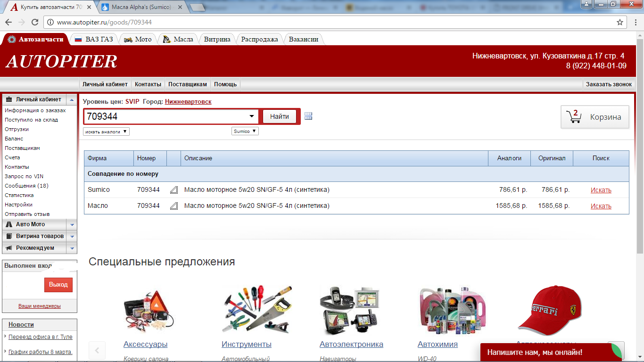Open the Chrome menu three-dots icon
The height and width of the screenshot is (362, 644).
pyautogui.click(x=636, y=22)
